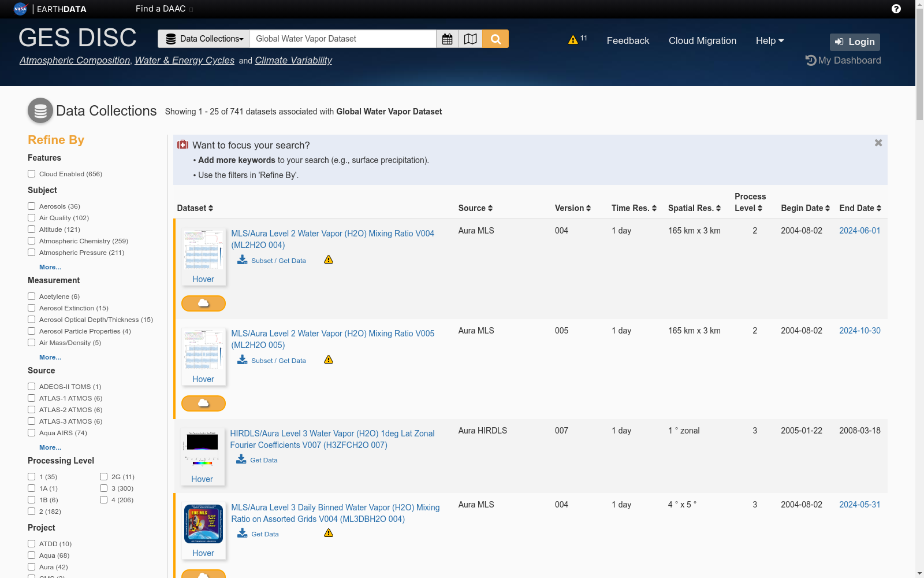Click cloud badge under ML2H2O 004 dataset

(x=203, y=303)
